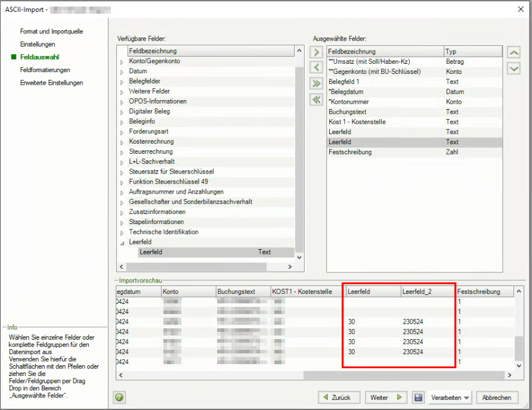Go to Einstellungen step in sidebar
This screenshot has width=532, height=410.
pos(38,44)
